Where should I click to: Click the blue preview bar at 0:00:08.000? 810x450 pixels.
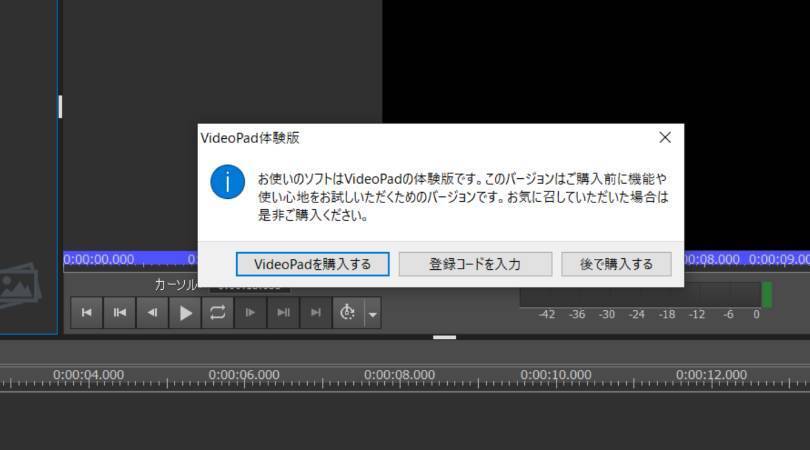(x=712, y=259)
